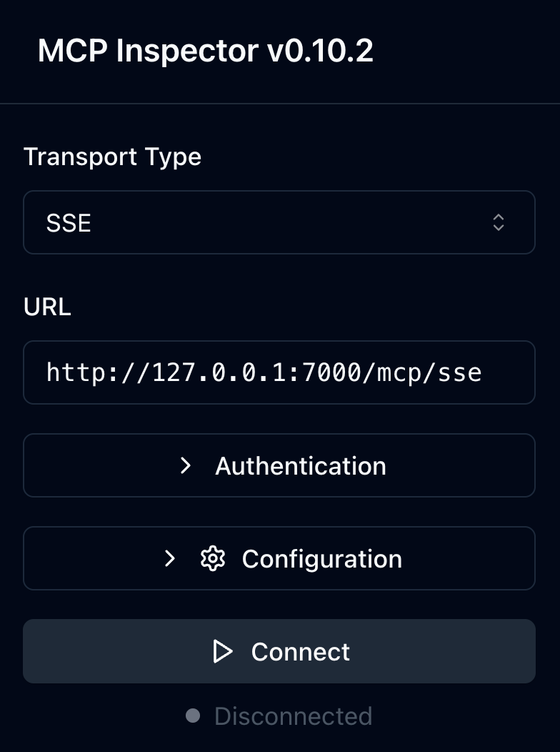The width and height of the screenshot is (560, 752).
Task: Click the chevron arrow left of Configuration gear
Action: click(x=170, y=558)
